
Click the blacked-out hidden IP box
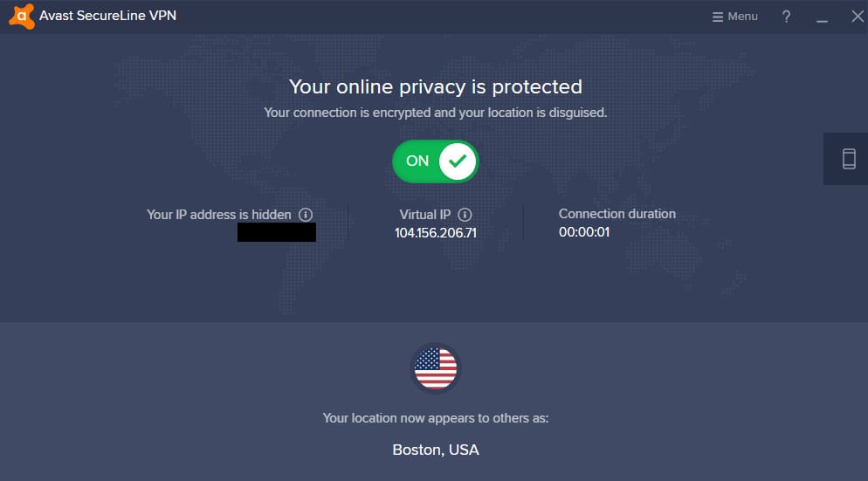coord(277,232)
